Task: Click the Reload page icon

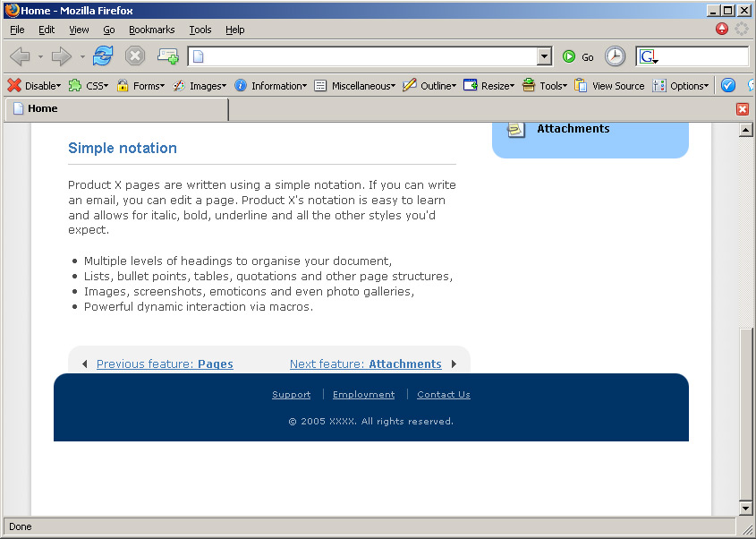Action: [x=103, y=56]
